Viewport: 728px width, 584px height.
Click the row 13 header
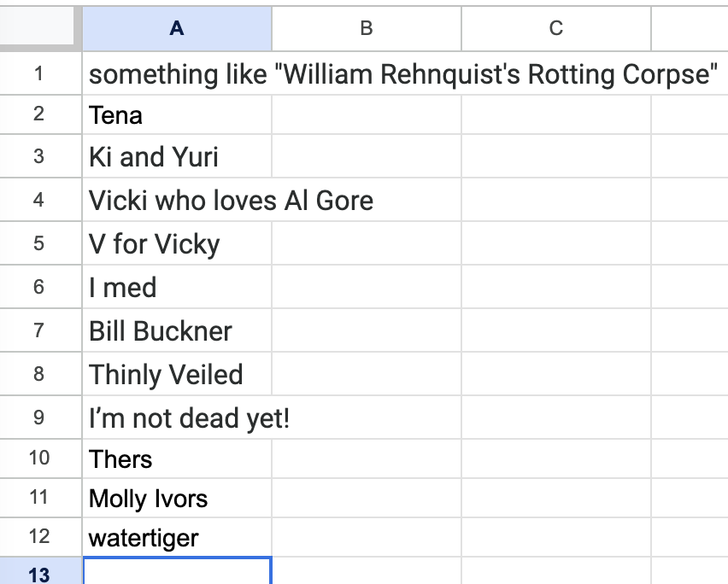point(40,574)
